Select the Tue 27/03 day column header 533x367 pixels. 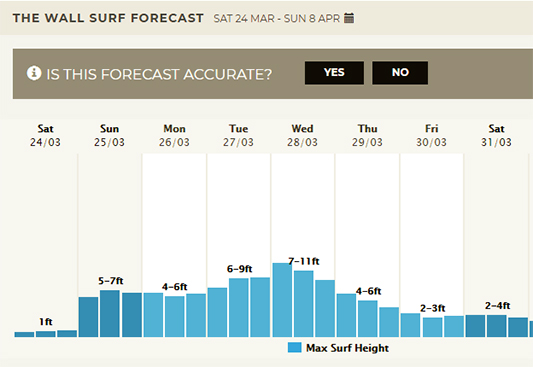coord(238,135)
